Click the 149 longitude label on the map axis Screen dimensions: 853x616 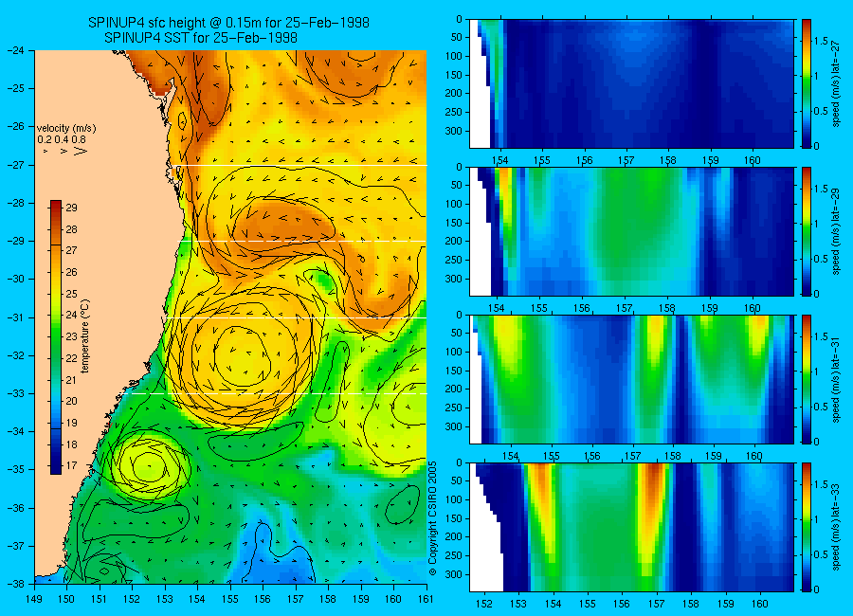(x=34, y=599)
